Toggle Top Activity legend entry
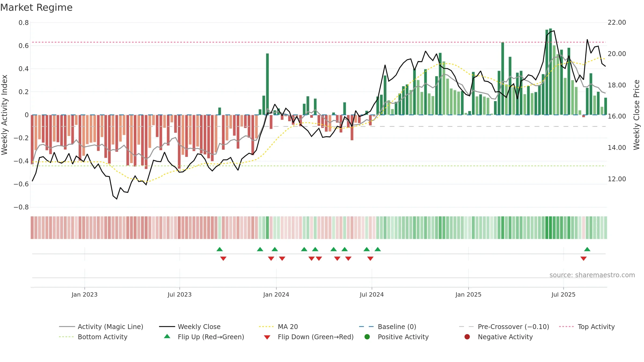 click(587, 327)
